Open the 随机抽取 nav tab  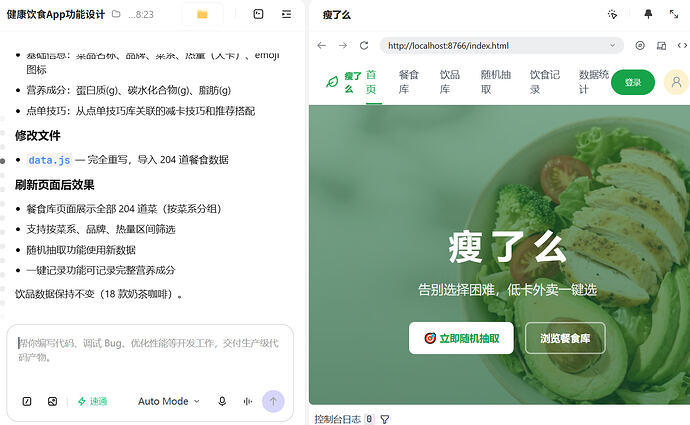(x=495, y=82)
